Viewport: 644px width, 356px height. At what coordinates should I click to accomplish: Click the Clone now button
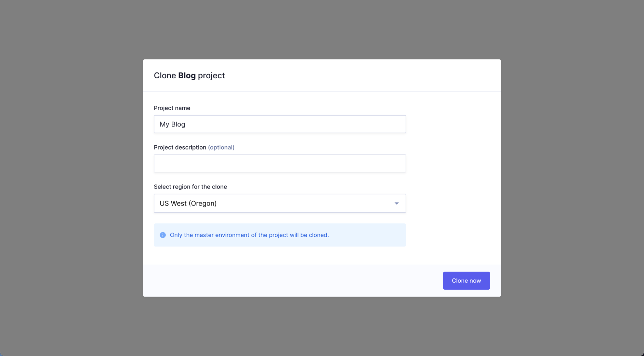(466, 281)
